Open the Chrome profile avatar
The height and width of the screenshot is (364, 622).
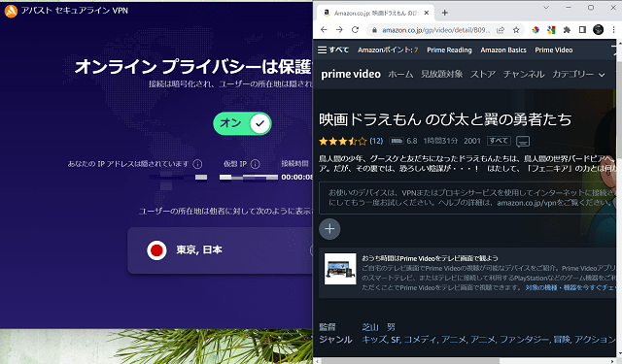click(599, 30)
